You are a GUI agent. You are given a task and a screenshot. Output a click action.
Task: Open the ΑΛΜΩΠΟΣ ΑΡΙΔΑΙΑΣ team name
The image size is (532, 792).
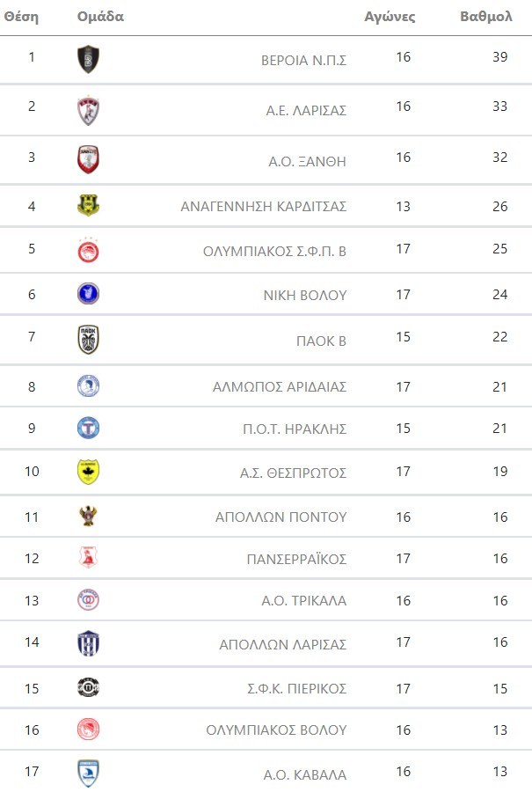coord(280,386)
